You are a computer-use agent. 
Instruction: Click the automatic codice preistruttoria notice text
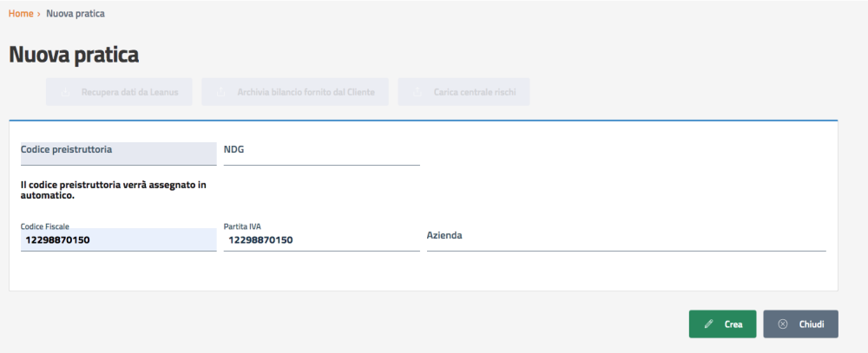tap(113, 189)
